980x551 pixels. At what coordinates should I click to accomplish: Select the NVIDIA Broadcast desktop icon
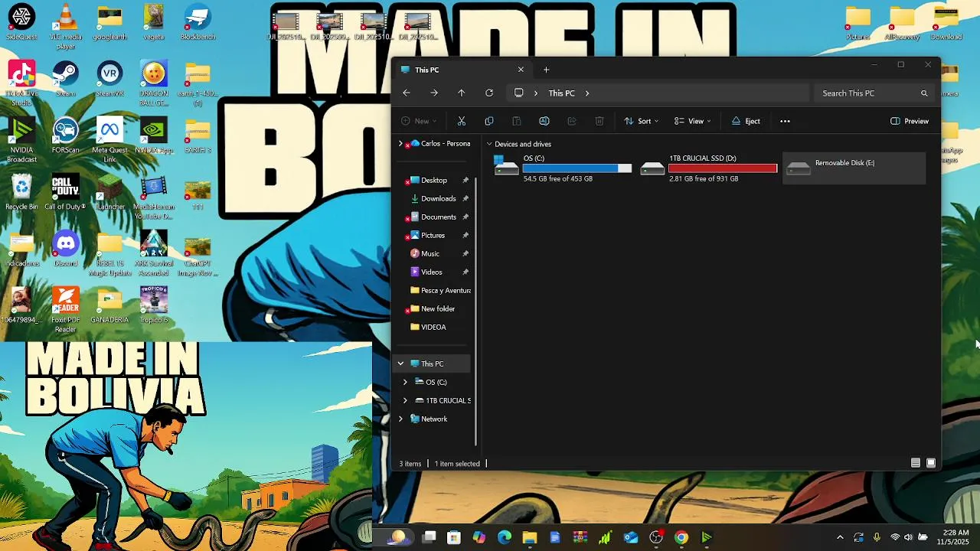tap(22, 141)
